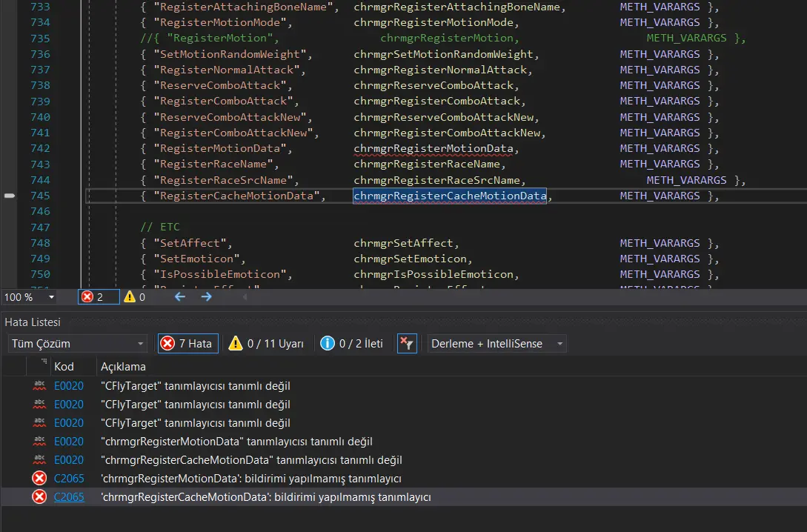
Task: Go to next issue with right arrow
Action: 207,297
